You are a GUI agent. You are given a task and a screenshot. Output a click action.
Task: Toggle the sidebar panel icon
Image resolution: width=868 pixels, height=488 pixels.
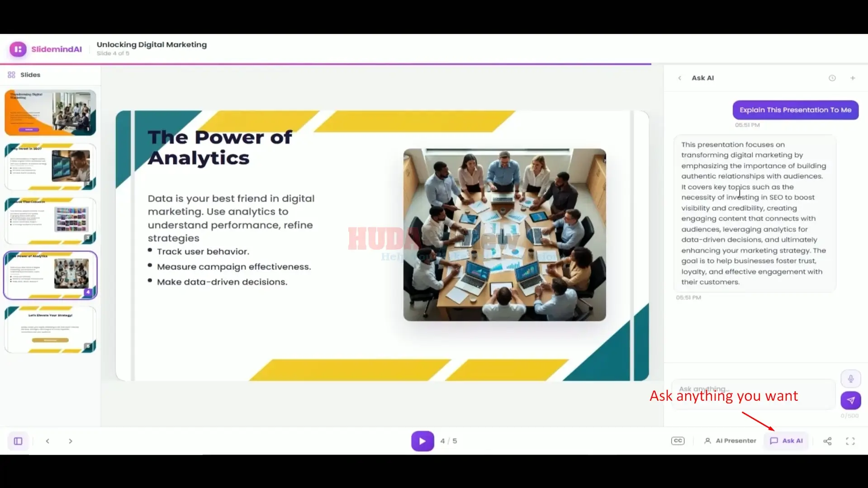tap(18, 441)
